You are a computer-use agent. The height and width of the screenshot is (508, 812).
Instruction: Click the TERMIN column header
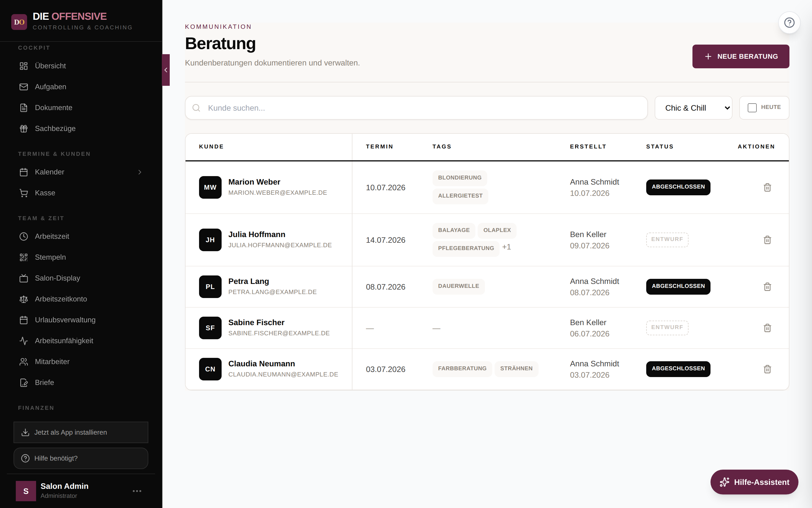pyautogui.click(x=379, y=146)
